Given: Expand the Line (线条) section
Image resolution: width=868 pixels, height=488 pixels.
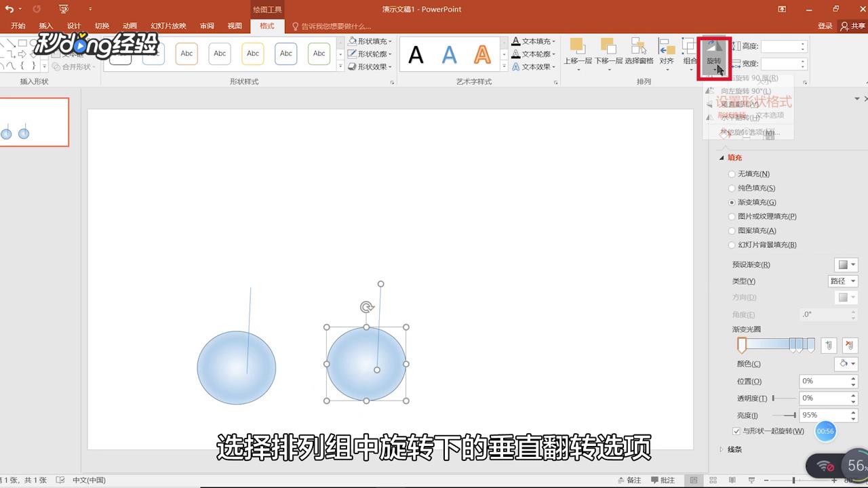Looking at the screenshot, I should pyautogui.click(x=731, y=449).
